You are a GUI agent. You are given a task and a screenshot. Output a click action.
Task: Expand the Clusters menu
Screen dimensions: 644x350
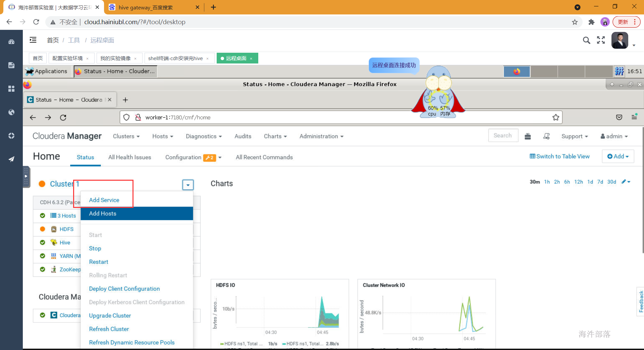point(126,136)
